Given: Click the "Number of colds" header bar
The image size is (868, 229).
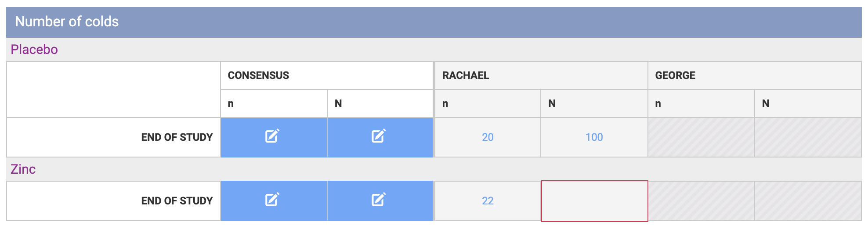Looking at the screenshot, I should [67, 21].
